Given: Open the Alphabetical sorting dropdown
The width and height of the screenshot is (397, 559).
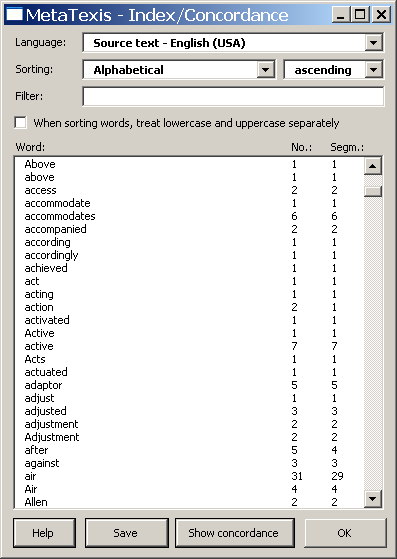Looking at the screenshot, I should coord(265,70).
